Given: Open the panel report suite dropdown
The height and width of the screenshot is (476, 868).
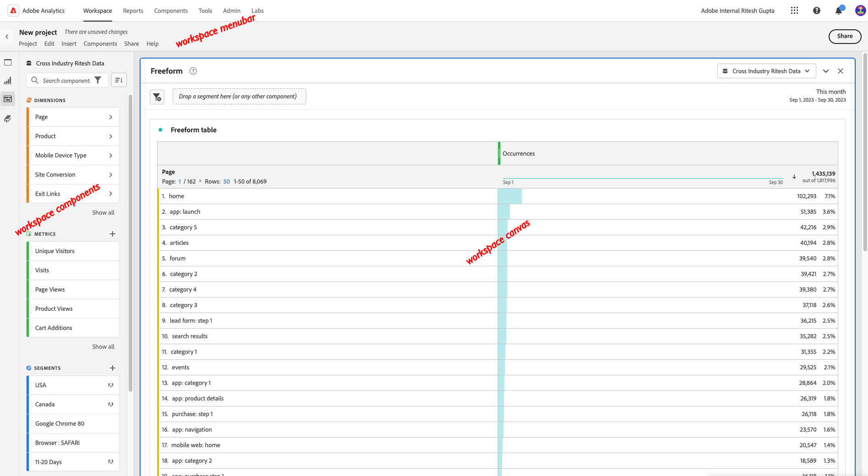Looking at the screenshot, I should coord(766,71).
